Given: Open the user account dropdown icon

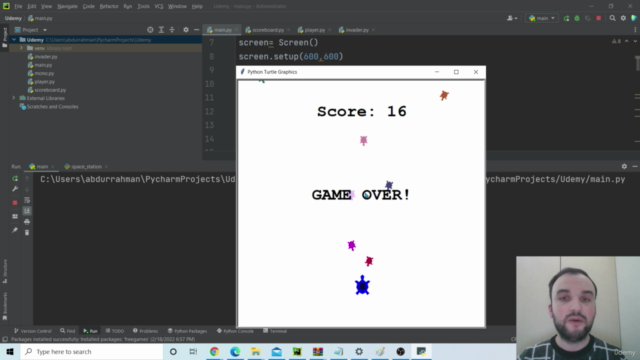Looking at the screenshot, I should pyautogui.click(x=512, y=18).
